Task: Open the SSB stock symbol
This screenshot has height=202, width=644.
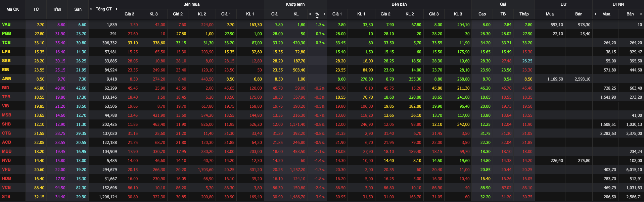Action: coord(6,61)
